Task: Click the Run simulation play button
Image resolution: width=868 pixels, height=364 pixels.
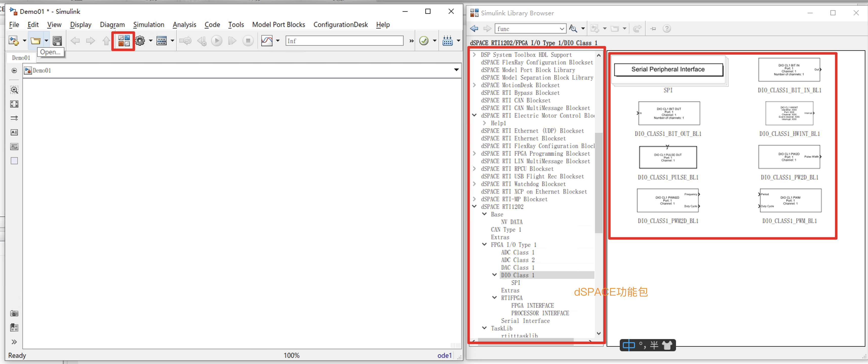Action: 217,41
